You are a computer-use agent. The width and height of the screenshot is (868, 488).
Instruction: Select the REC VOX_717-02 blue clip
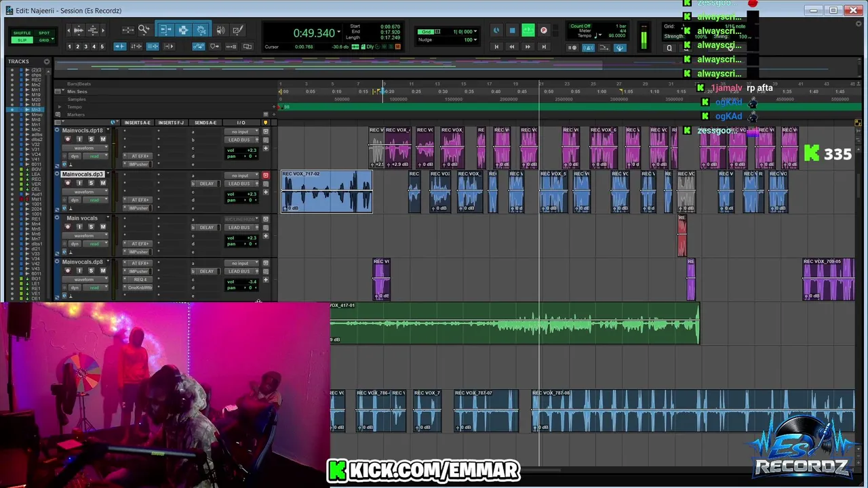click(x=327, y=192)
